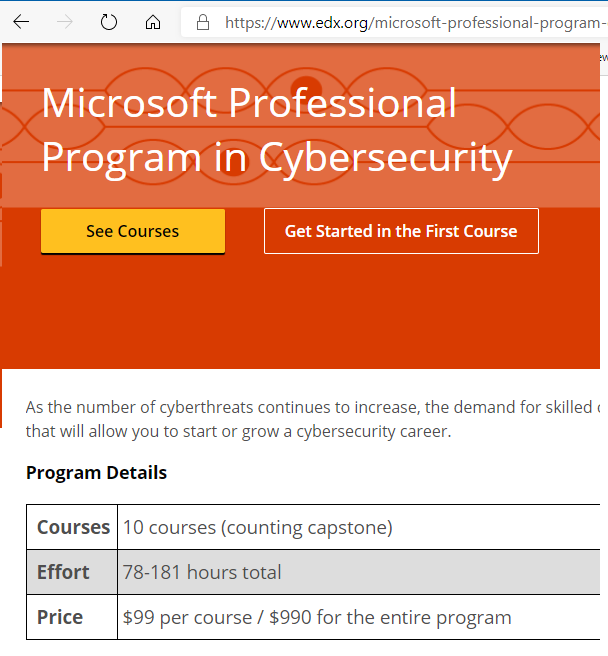Image resolution: width=608 pixels, height=656 pixels.
Task: Click the Price row label
Action: (60, 617)
